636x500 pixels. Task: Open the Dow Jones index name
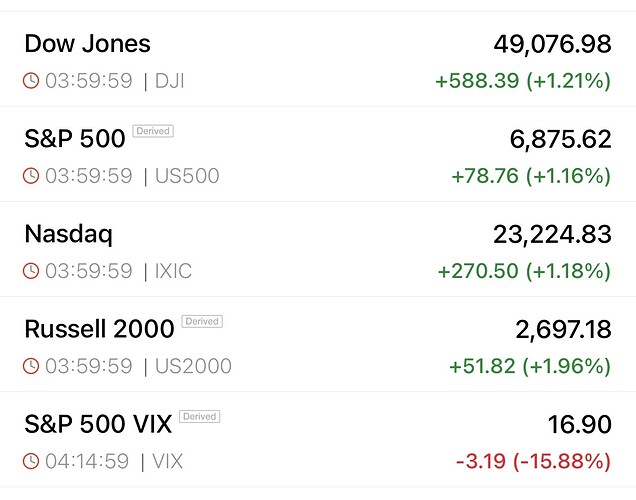click(x=87, y=44)
